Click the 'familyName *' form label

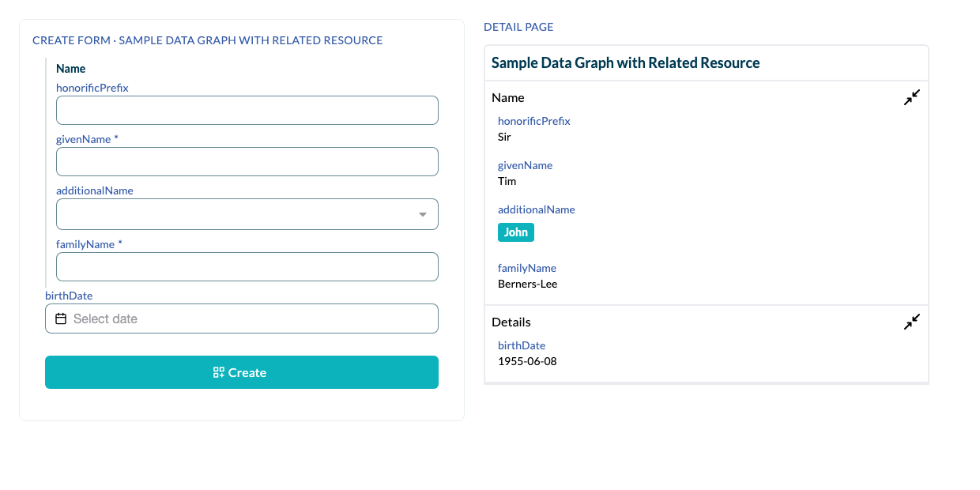[x=89, y=244]
